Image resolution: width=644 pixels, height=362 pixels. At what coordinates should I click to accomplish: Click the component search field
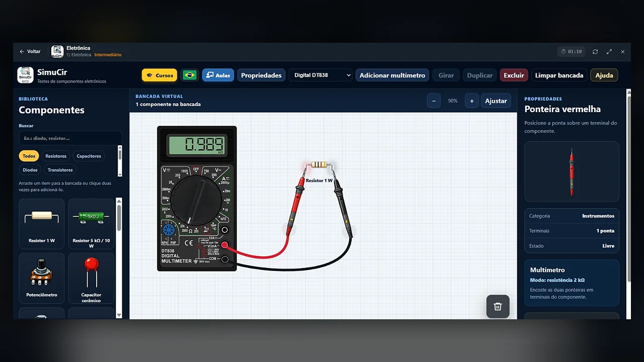tap(70, 138)
